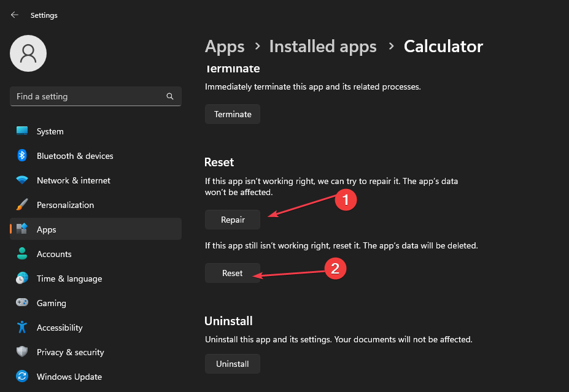Click the Privacy & security shield icon

coord(22,352)
